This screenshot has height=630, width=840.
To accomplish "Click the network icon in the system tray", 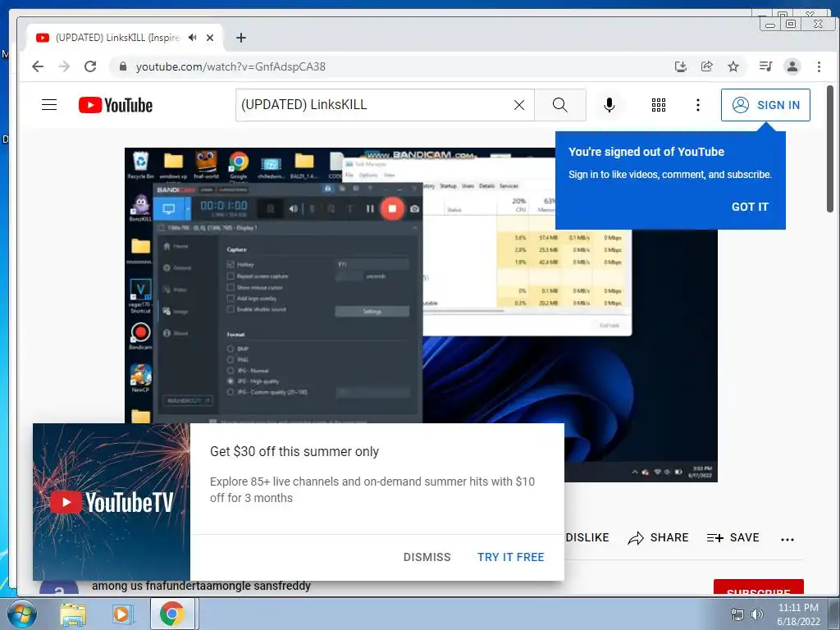I will 737,614.
